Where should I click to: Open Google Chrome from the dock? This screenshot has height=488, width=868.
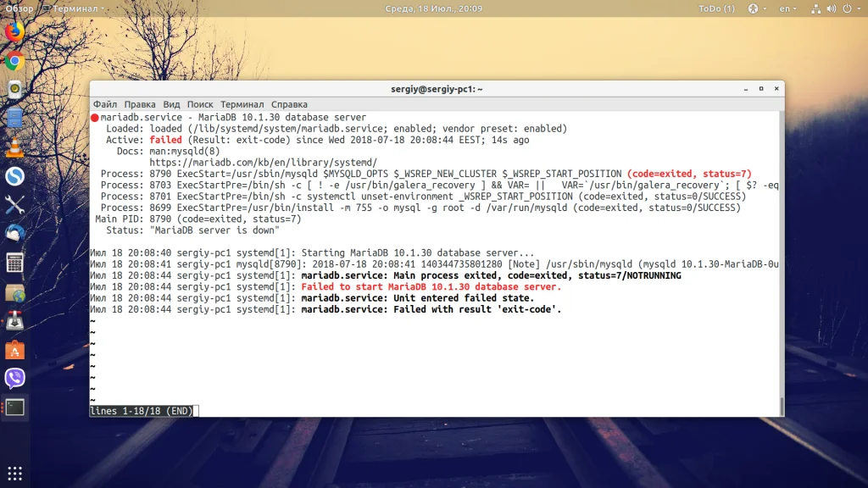pos(14,61)
